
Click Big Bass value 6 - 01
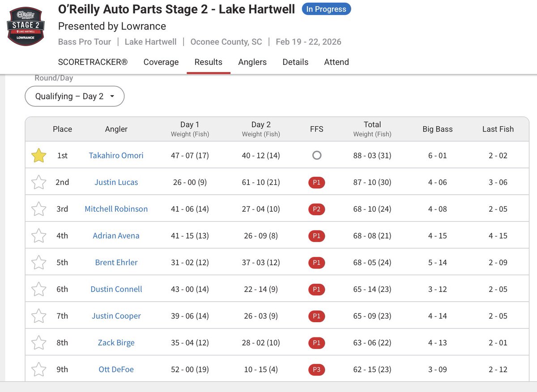pos(438,155)
